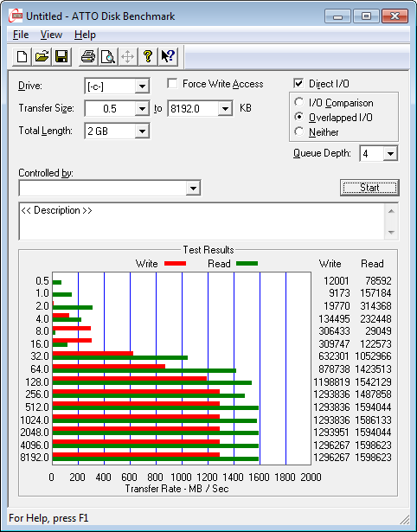Print results using the printer icon
Image resolution: width=417 pixels, height=532 pixels.
88,56
